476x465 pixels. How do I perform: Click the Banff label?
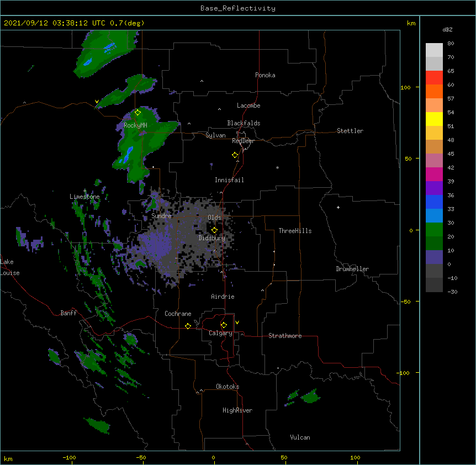68,313
